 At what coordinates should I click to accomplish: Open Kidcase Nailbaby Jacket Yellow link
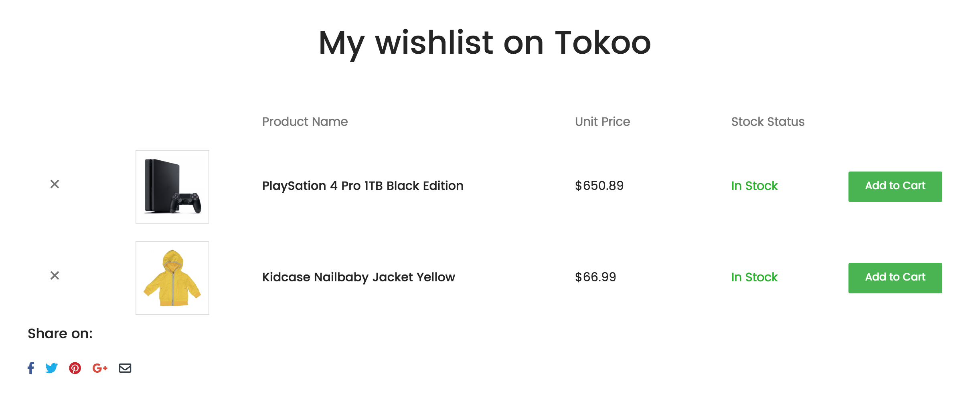click(x=358, y=277)
